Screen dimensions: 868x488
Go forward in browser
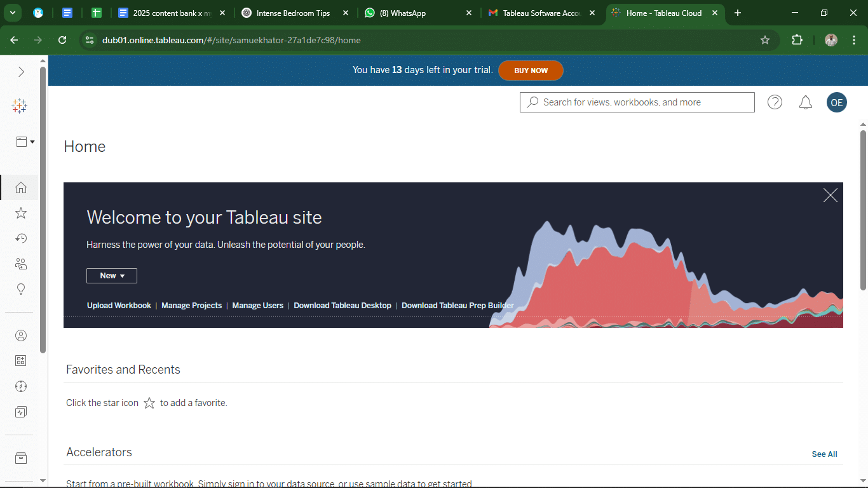click(x=38, y=40)
